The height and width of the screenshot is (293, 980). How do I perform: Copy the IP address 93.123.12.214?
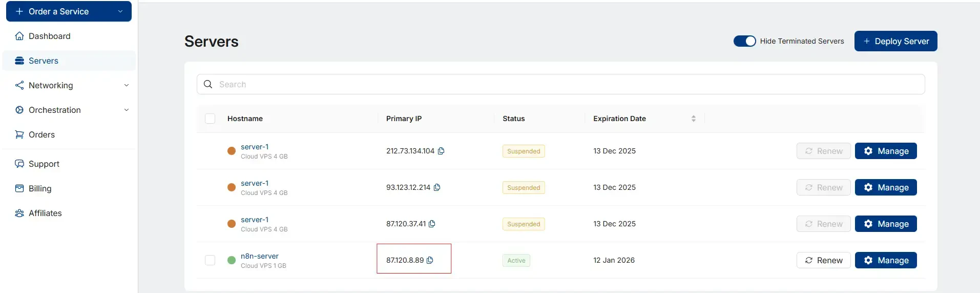(x=437, y=187)
